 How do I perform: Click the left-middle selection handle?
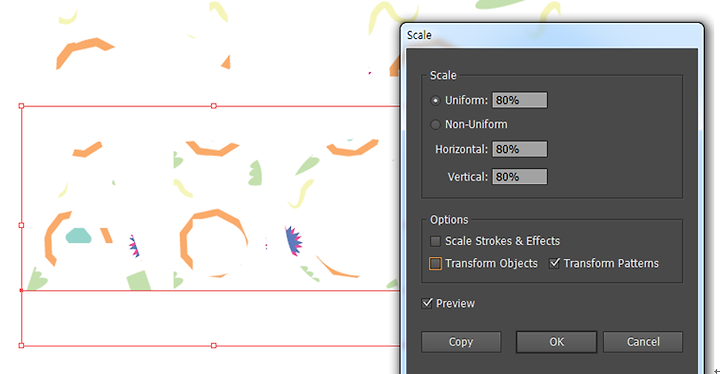pos(21,226)
